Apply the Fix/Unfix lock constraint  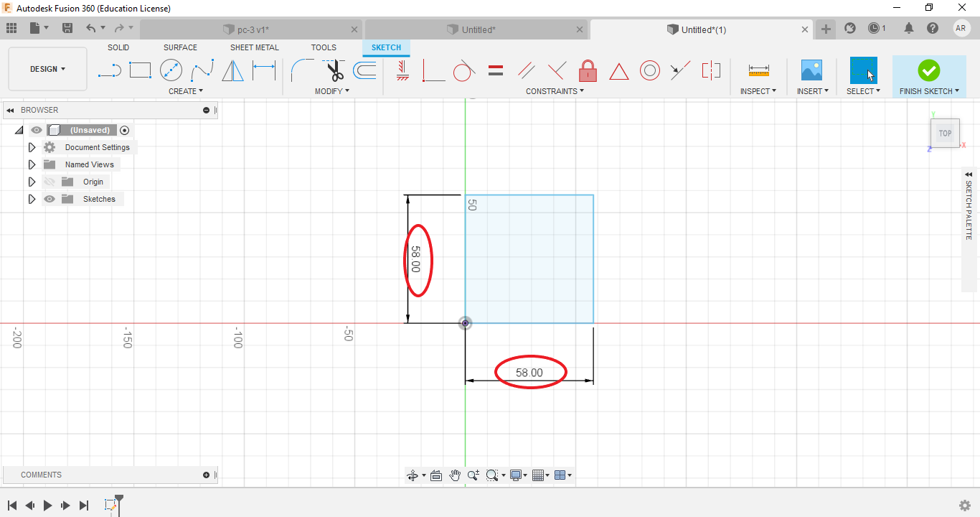click(588, 70)
